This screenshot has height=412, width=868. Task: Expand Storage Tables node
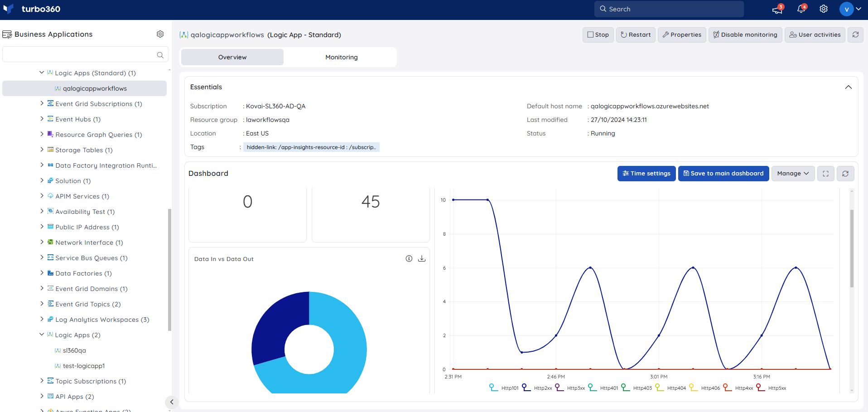[42, 150]
